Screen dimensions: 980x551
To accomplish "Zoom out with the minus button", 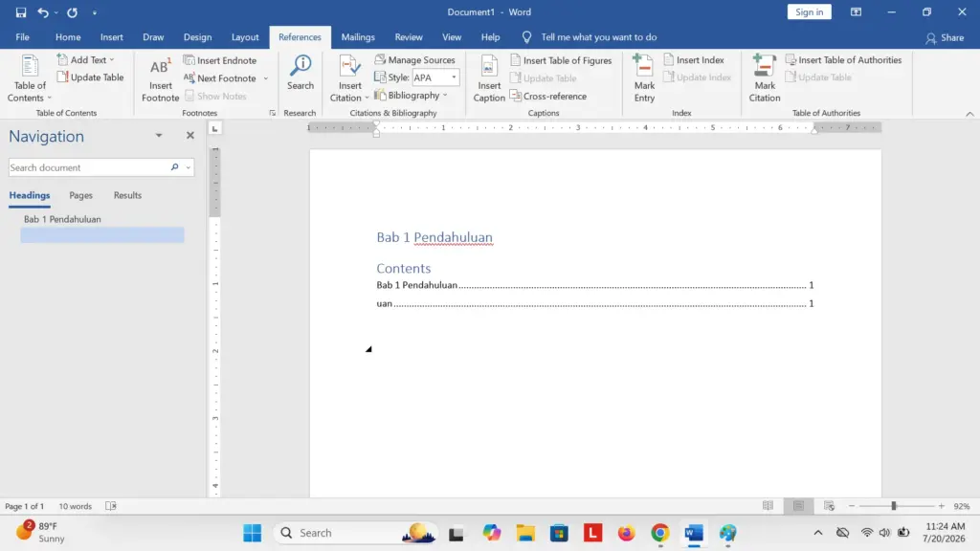I will click(851, 506).
